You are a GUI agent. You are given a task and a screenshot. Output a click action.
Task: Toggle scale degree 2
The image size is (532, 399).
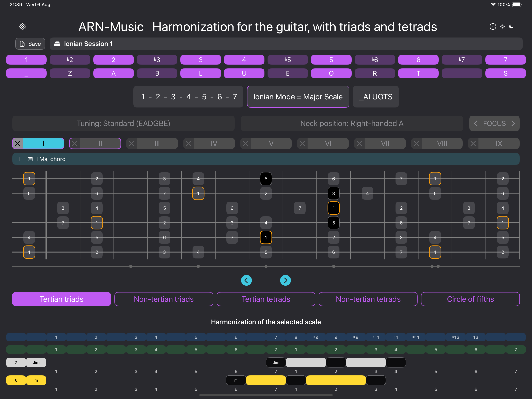pyautogui.click(x=113, y=60)
